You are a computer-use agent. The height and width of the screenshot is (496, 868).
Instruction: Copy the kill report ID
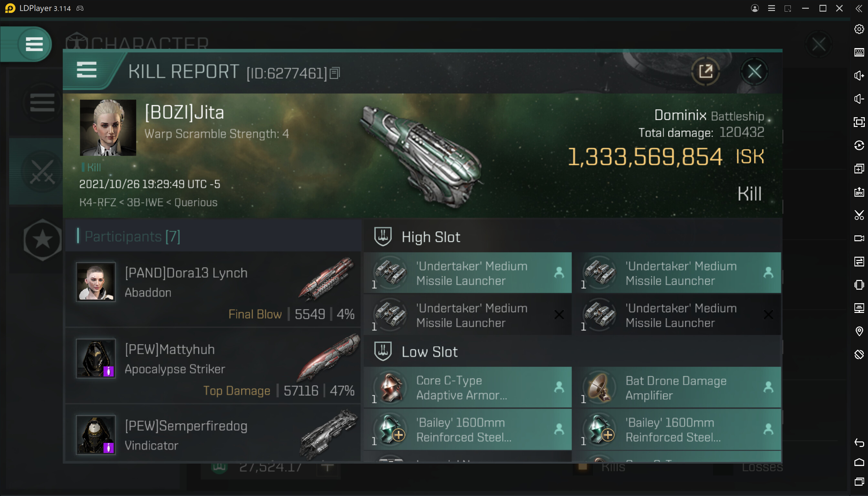(x=335, y=73)
